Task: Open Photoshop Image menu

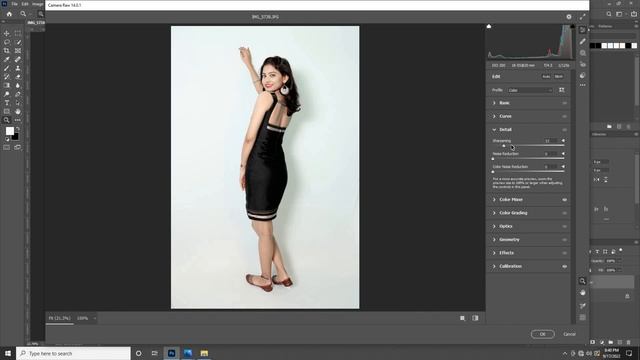Action: point(38,4)
